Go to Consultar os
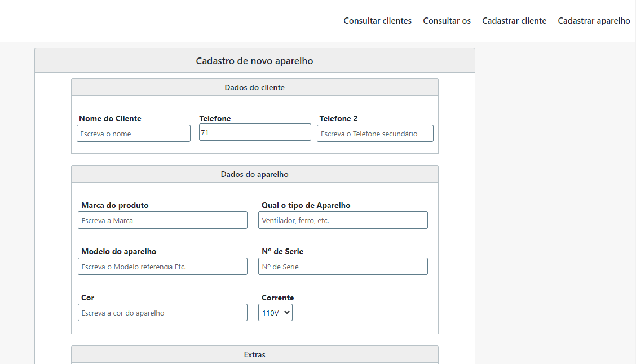 [x=447, y=21]
